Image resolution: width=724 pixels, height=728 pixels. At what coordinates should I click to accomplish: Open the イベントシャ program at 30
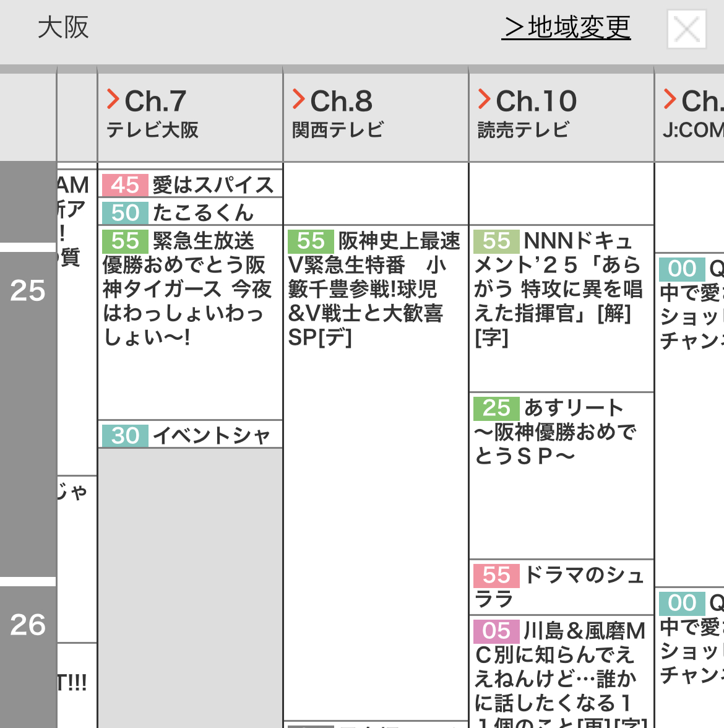190,435
